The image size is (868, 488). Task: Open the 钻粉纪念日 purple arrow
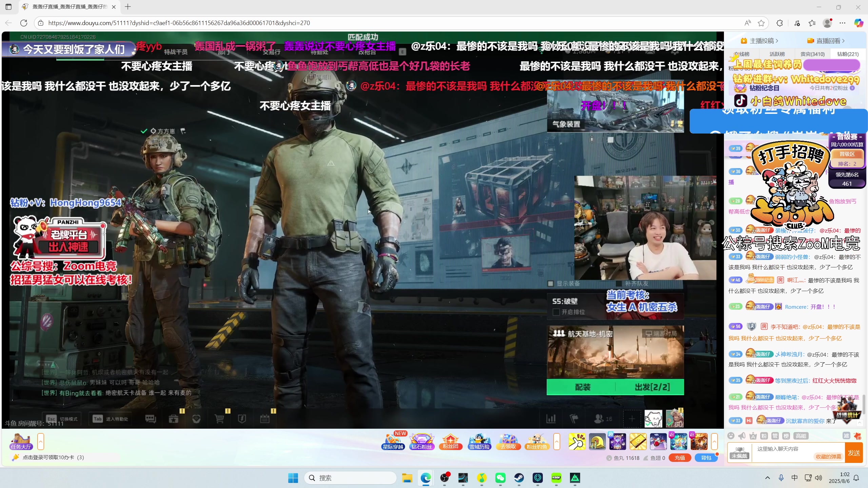click(852, 88)
